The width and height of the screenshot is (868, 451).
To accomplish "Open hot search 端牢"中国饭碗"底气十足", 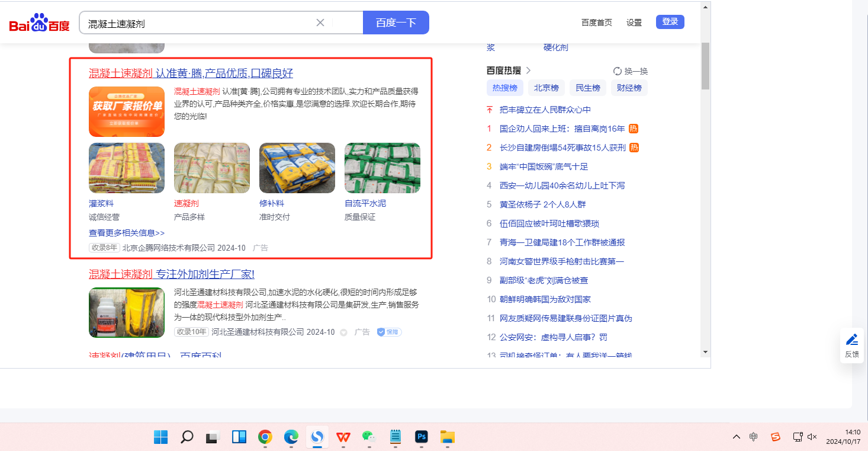I will [544, 167].
